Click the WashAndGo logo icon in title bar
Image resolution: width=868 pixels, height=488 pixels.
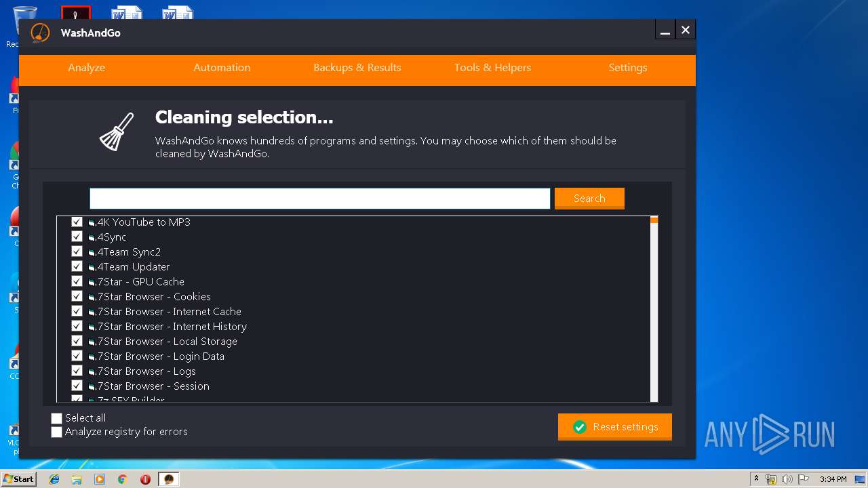pos(40,33)
